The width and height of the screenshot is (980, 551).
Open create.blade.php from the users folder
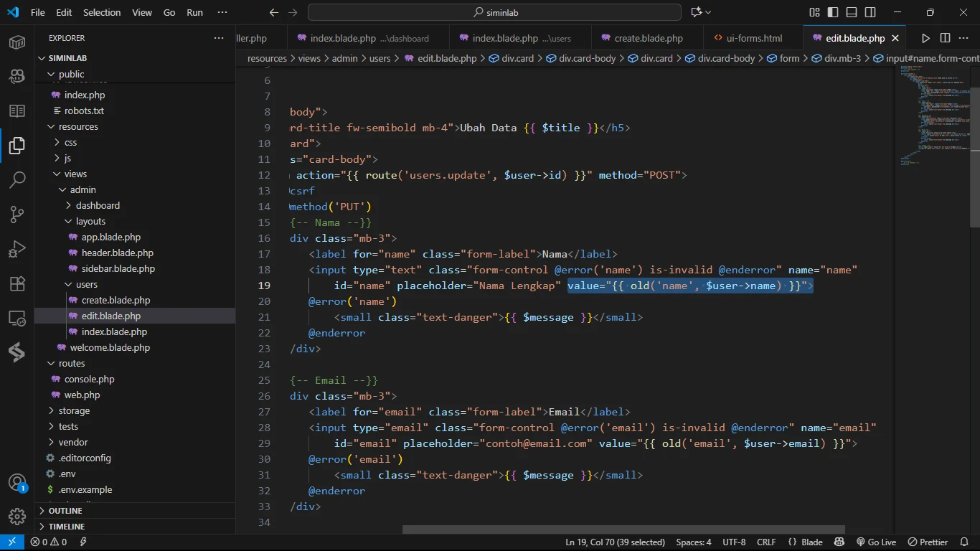pyautogui.click(x=116, y=300)
